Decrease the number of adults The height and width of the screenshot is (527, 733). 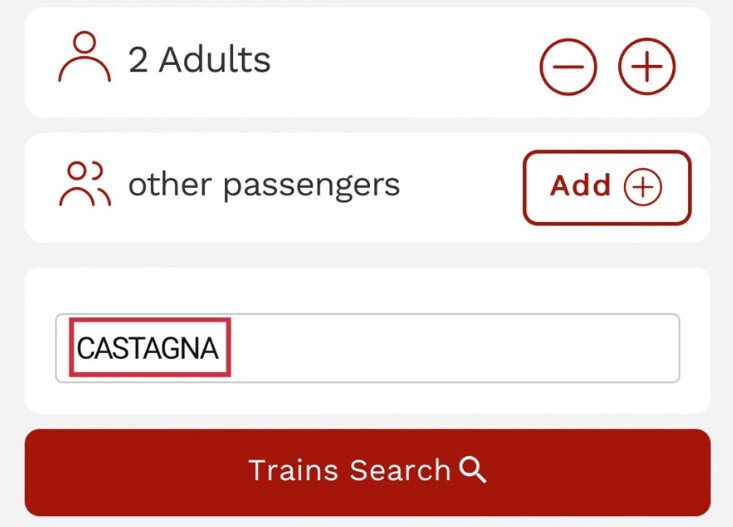568,67
